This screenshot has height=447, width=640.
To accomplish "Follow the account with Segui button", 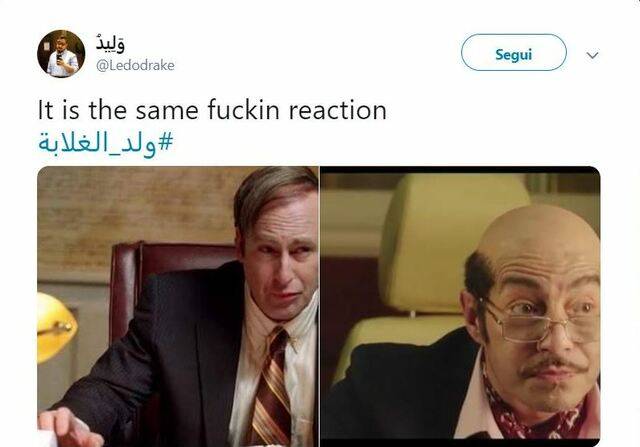I will (x=513, y=52).
